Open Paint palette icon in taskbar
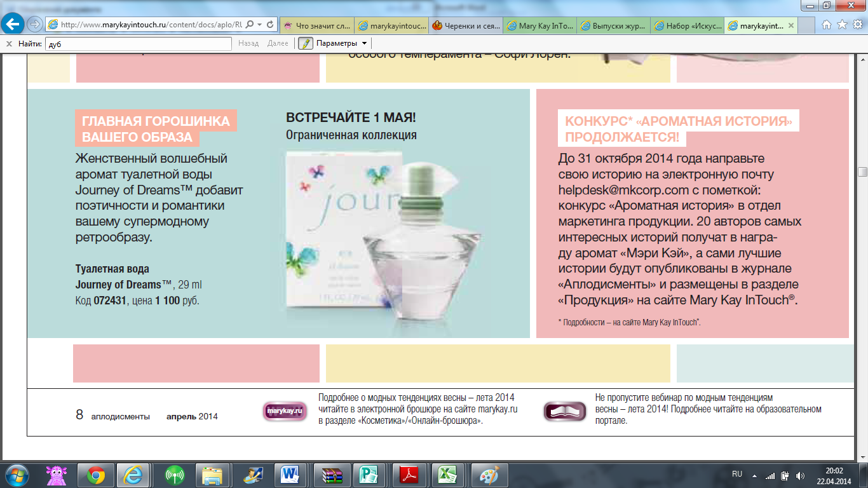Viewport: 868px width, 488px height. tap(488, 475)
